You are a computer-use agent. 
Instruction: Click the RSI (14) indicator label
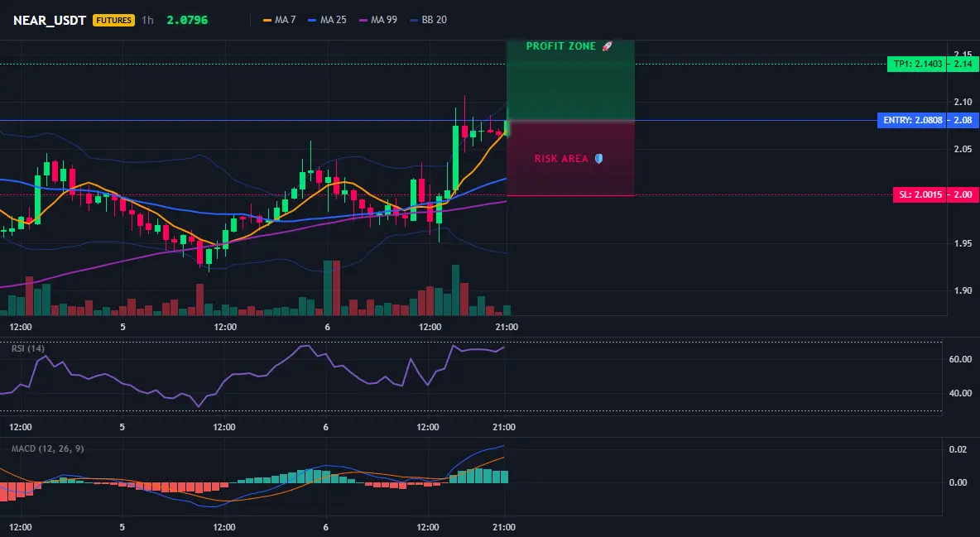(28, 348)
